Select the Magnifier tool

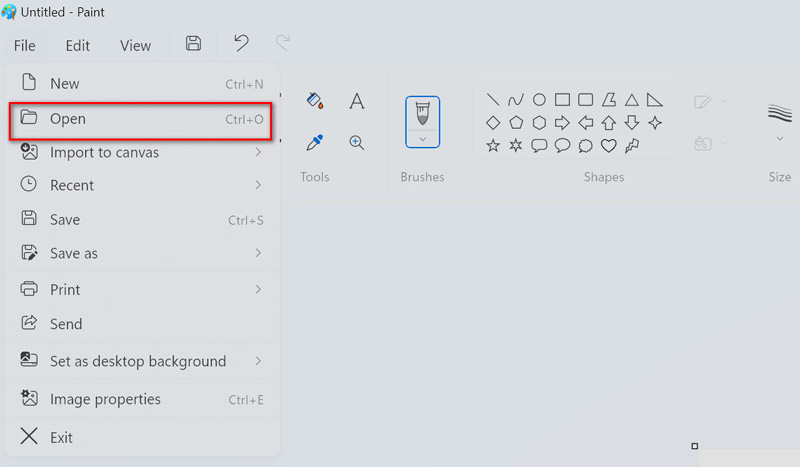tap(357, 142)
